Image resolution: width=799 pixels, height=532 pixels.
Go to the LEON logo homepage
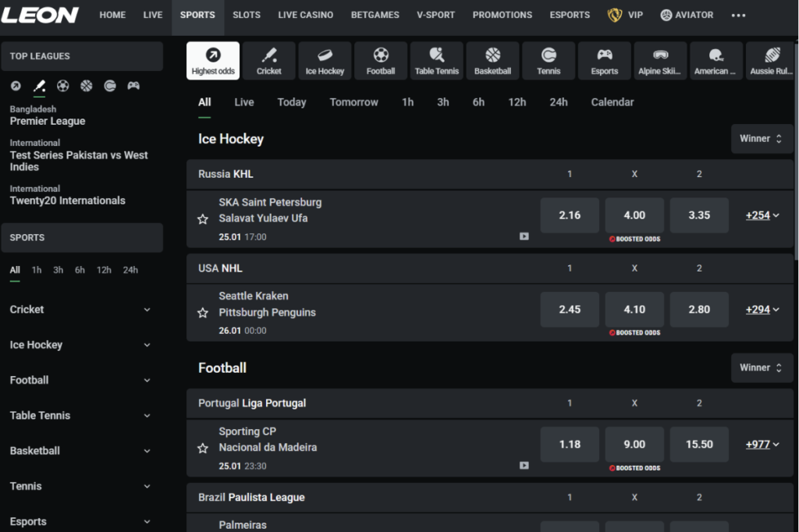tap(40, 15)
